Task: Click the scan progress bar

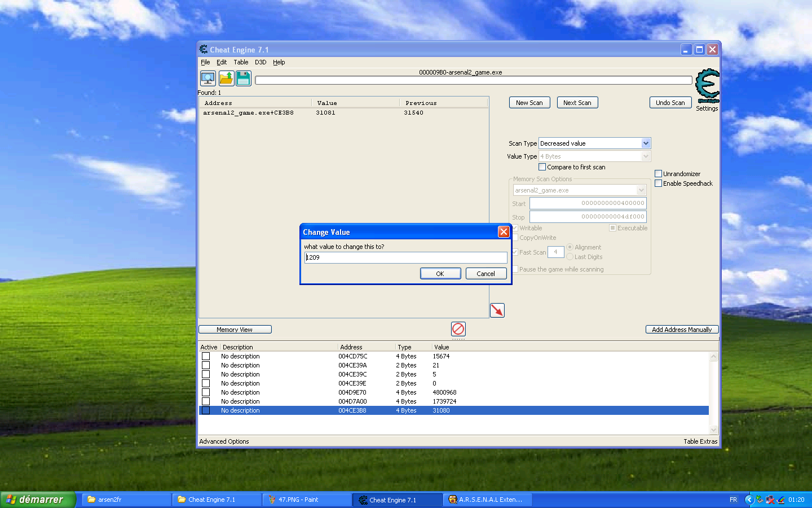Action: [473, 80]
